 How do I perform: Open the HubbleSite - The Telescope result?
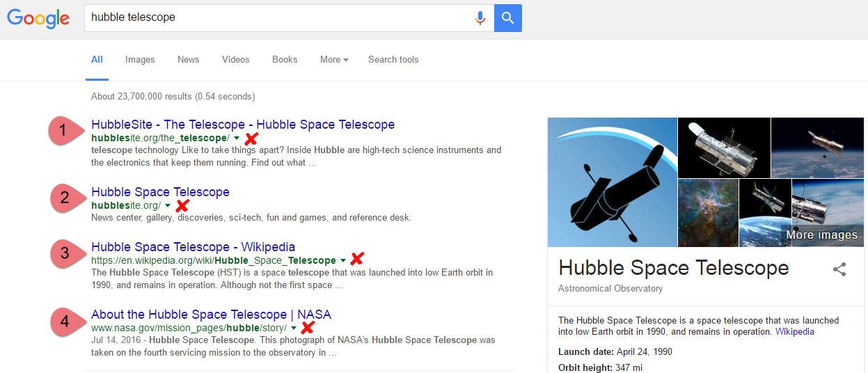[x=243, y=125]
